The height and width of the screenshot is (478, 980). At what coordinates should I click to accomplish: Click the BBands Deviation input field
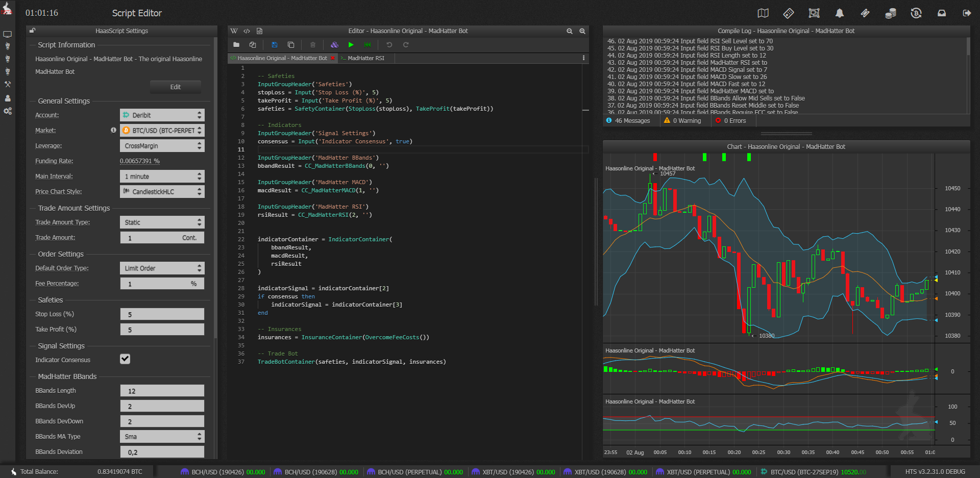(162, 452)
